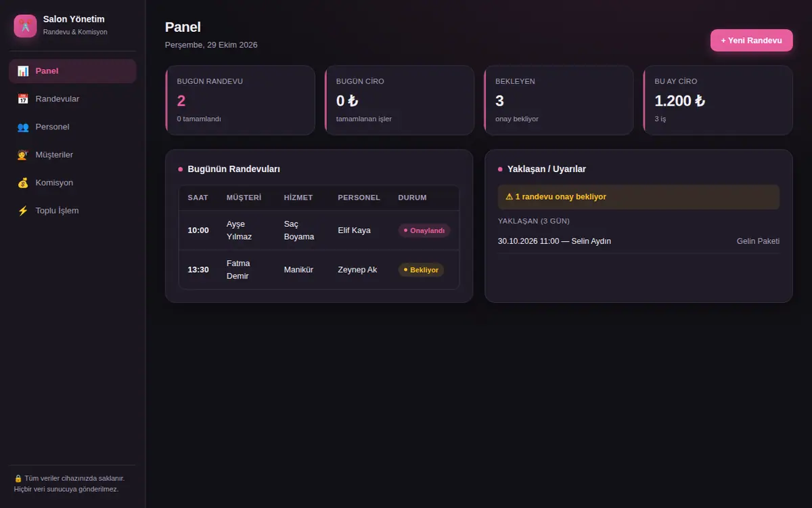Click staff name Zeynep Ak
This screenshot has width=812, height=508.
point(357,270)
